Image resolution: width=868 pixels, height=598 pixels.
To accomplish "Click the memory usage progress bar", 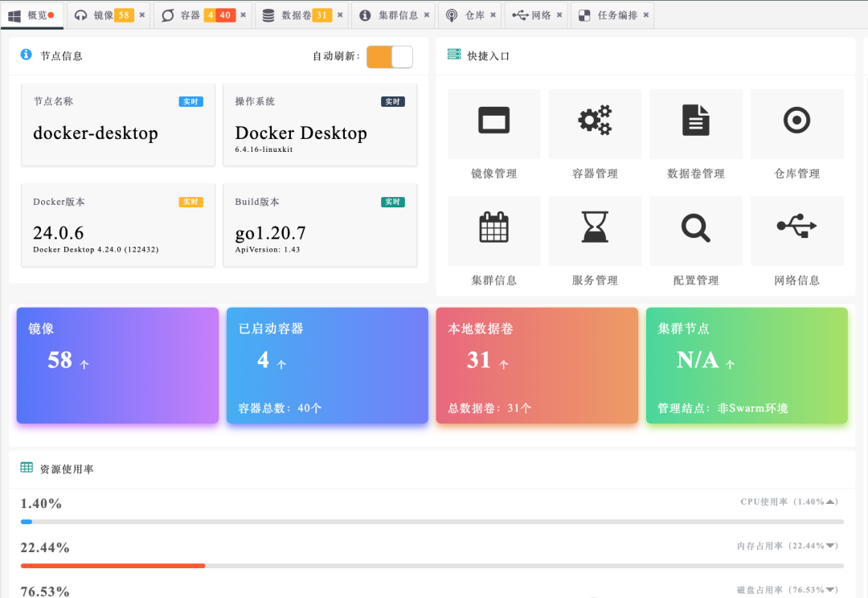I will [x=432, y=566].
